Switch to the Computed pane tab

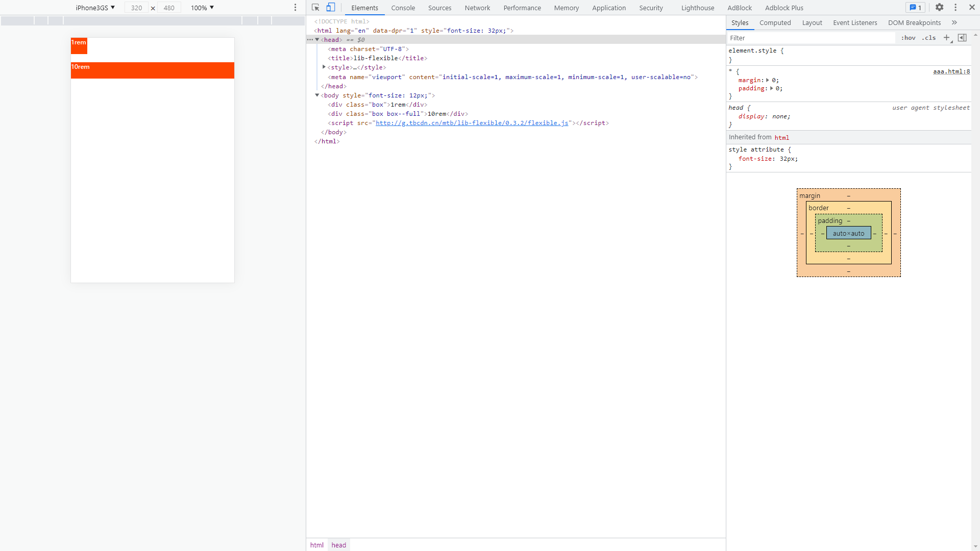(x=775, y=23)
